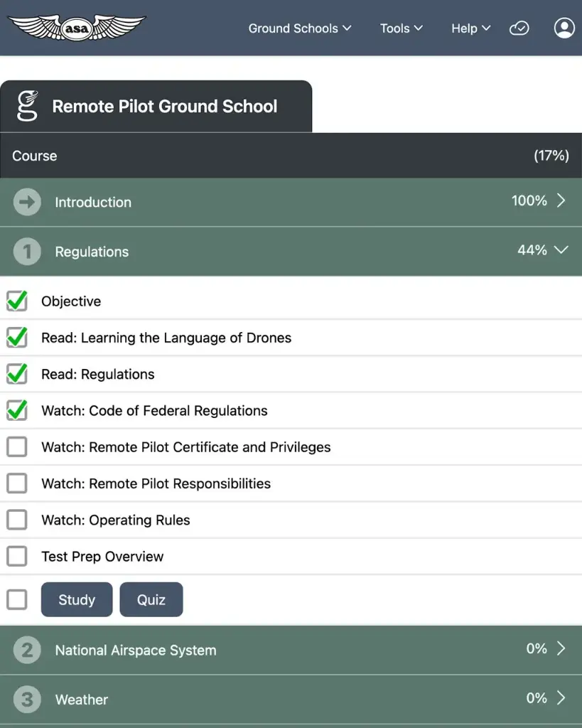Expand the National Airspace System chevron
Image resolution: width=582 pixels, height=728 pixels.
coord(561,649)
